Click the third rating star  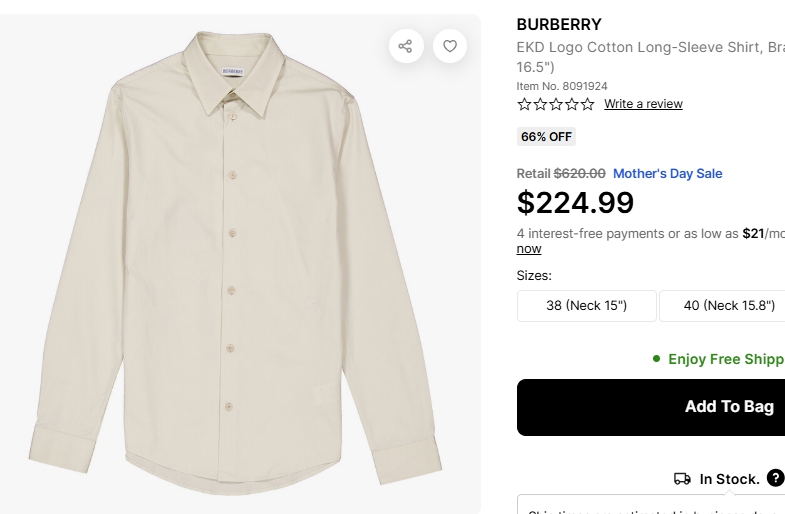point(556,104)
